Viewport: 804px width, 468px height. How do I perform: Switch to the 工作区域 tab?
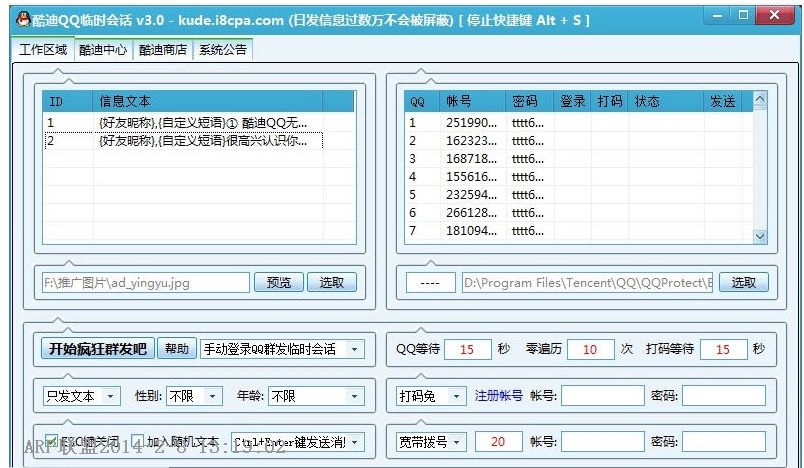43,50
